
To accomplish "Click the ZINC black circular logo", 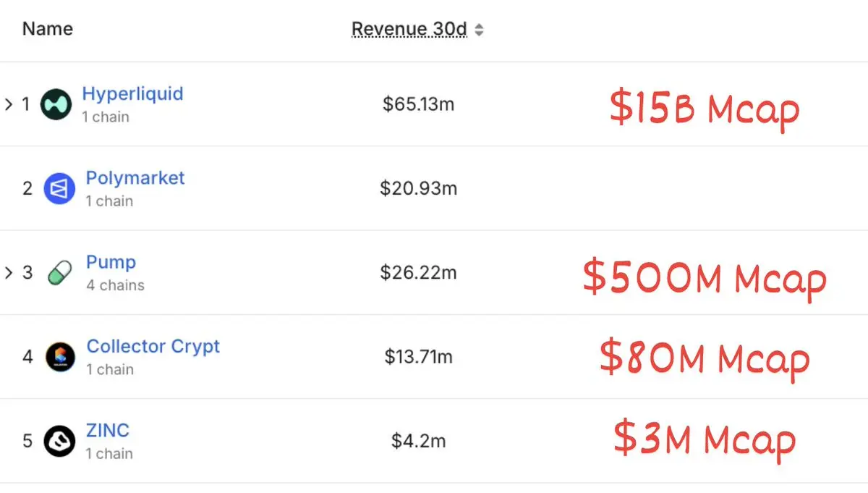I will (x=59, y=441).
